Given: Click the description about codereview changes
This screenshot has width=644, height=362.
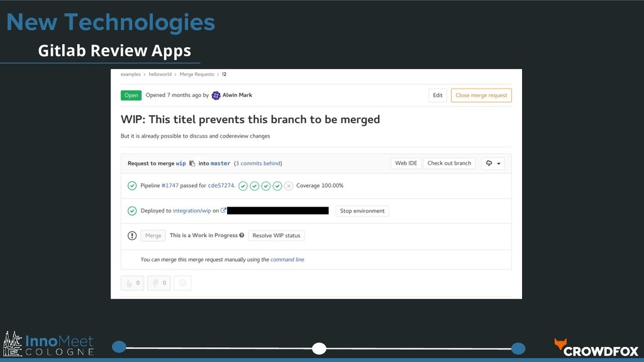Looking at the screenshot, I should [x=196, y=136].
